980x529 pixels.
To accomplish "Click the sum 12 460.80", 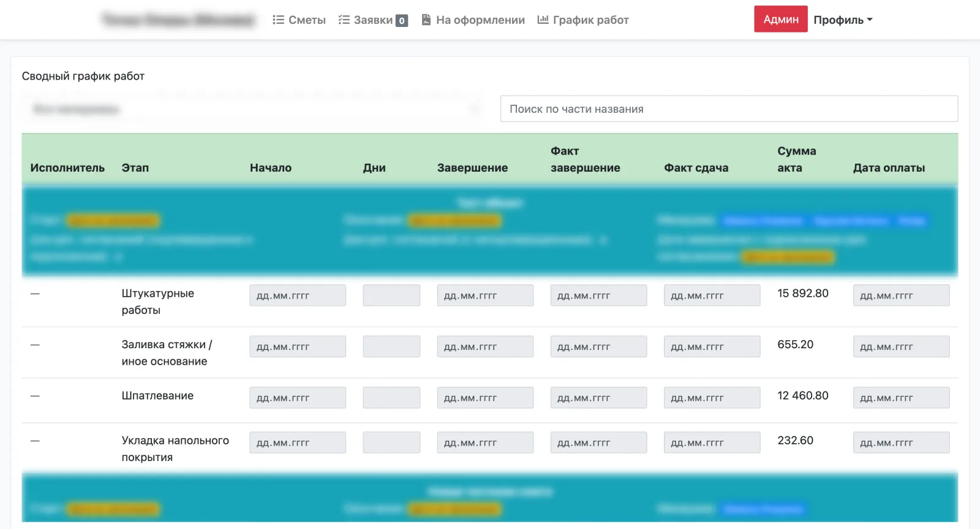I will click(802, 396).
